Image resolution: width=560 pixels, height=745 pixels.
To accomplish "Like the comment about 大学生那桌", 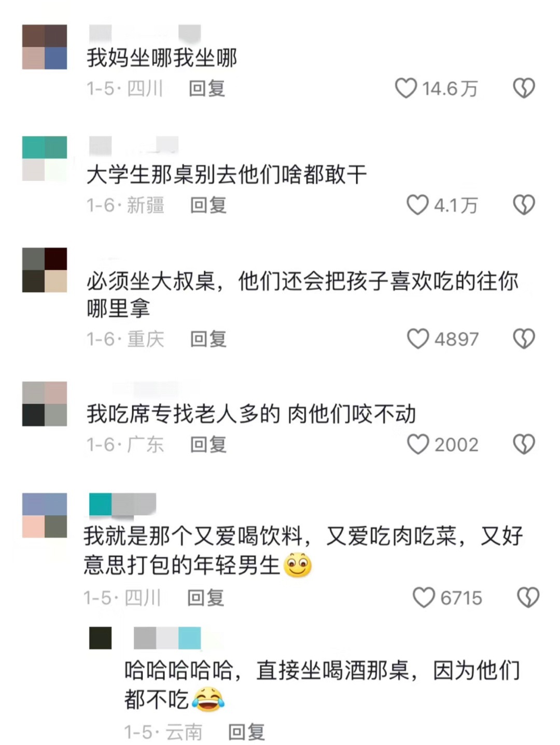I will 417,205.
